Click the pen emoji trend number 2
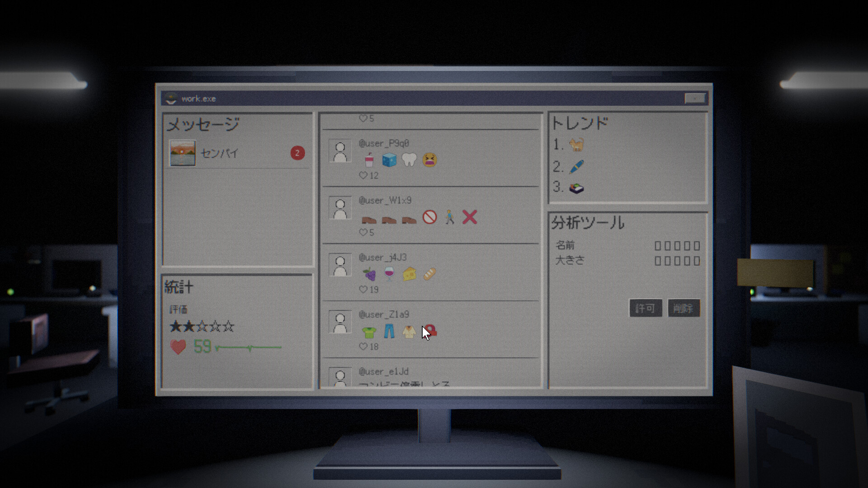 (576, 167)
